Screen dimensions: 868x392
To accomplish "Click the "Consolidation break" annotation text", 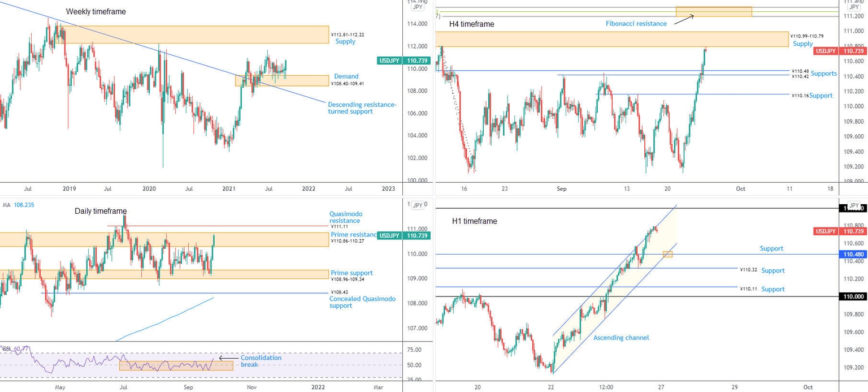I will tap(261, 361).
